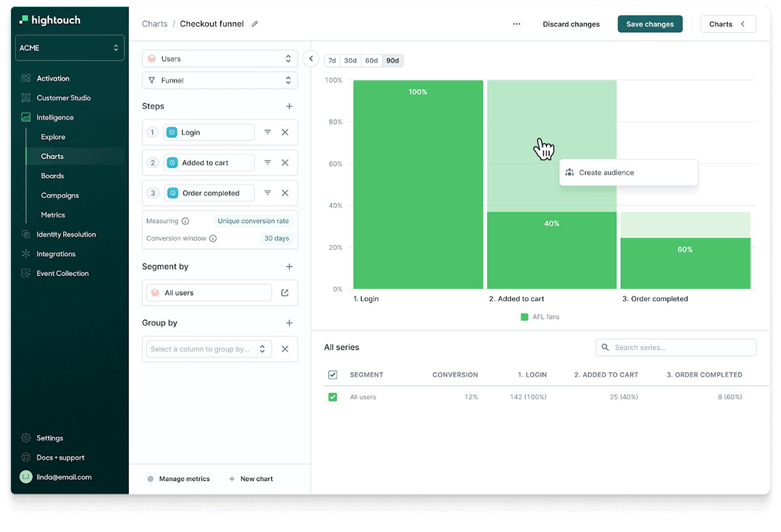
Task: Click the AFL fans green legend swatch
Action: pos(524,317)
